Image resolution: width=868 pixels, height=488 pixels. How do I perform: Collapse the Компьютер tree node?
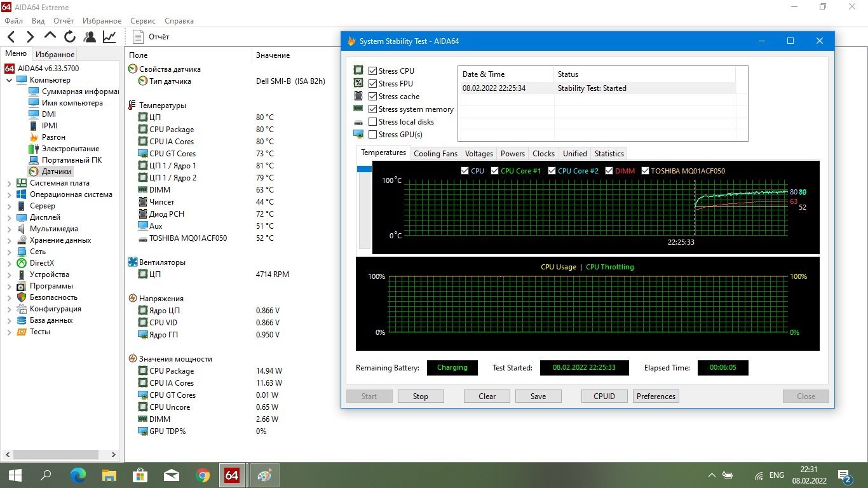9,80
